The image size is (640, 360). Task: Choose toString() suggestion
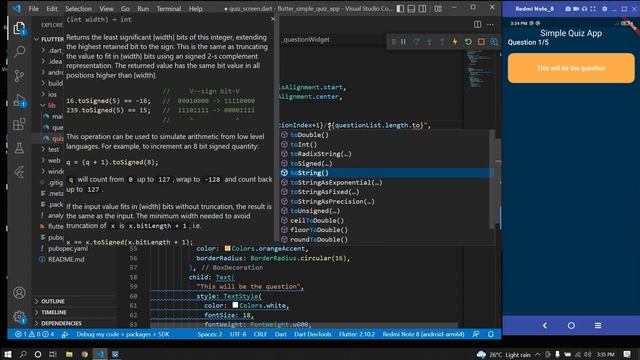[386, 173]
